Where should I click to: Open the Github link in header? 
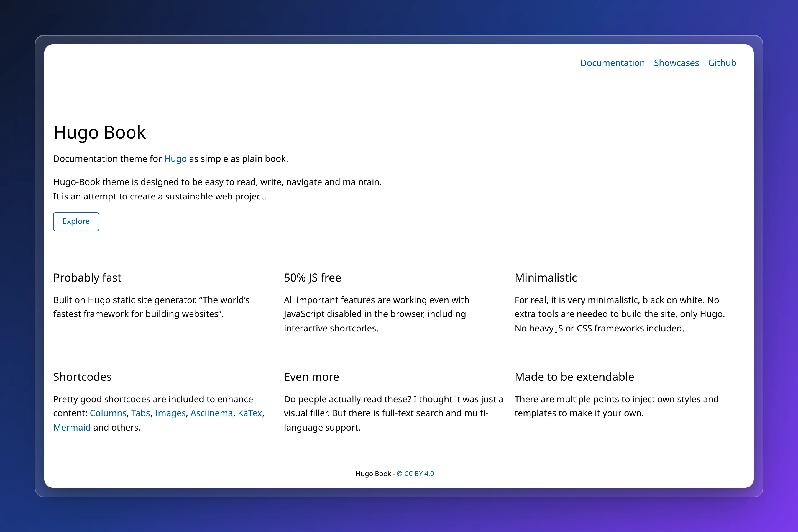tap(722, 63)
